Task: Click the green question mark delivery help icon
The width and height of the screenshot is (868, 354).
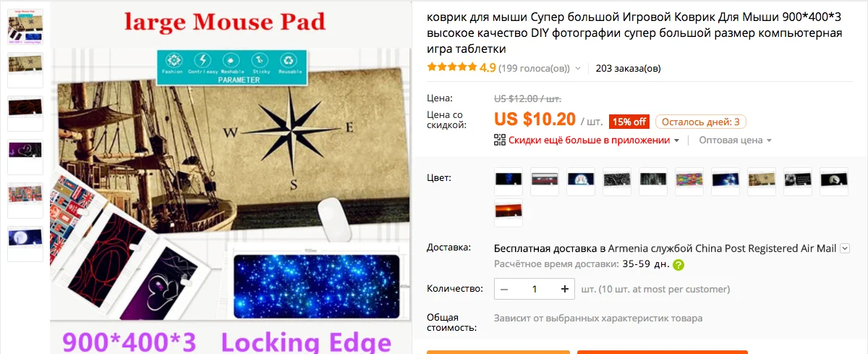Action: (678, 264)
